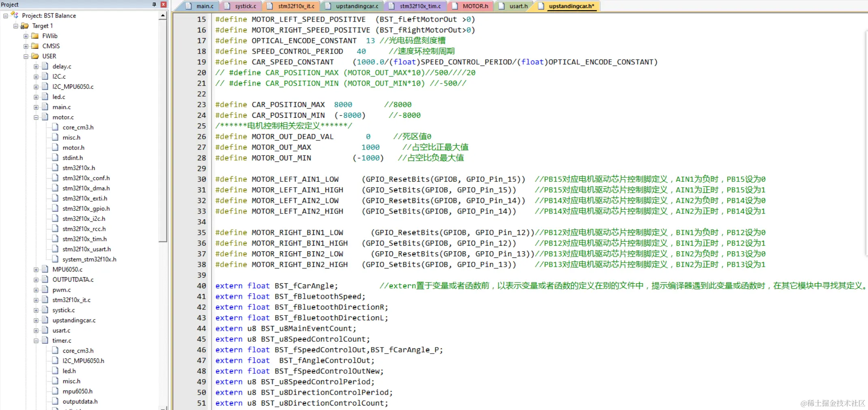
Task: Click the header file icon beside led.h
Action: coord(56,371)
